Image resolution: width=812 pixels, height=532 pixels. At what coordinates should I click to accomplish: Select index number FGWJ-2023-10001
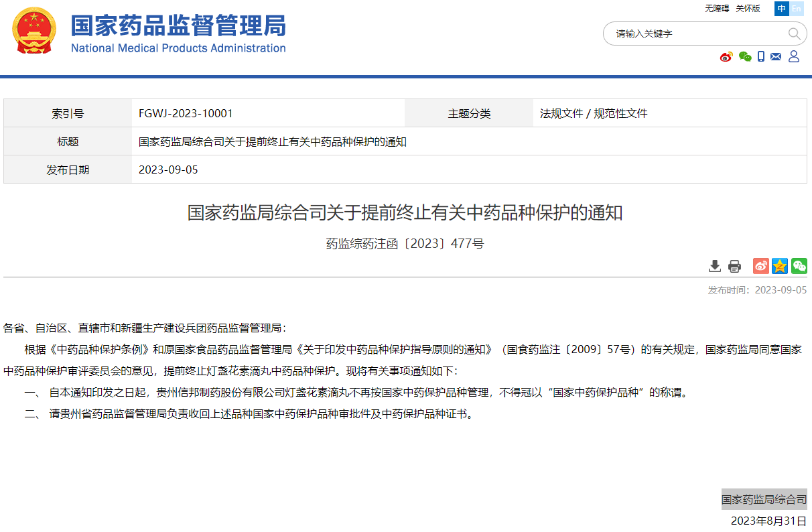pos(186,114)
